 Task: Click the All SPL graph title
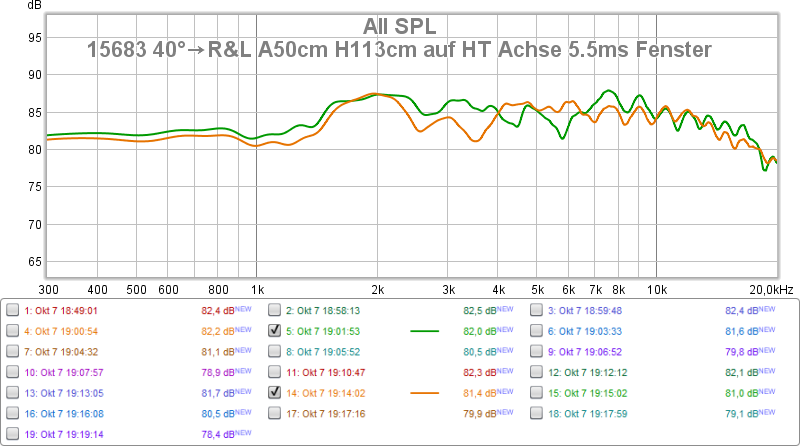coord(399,26)
